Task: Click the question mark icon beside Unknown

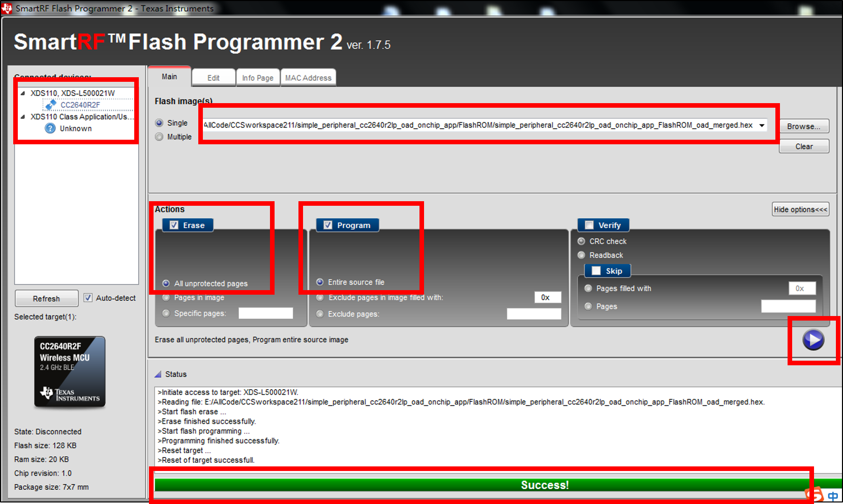Action: coord(50,129)
